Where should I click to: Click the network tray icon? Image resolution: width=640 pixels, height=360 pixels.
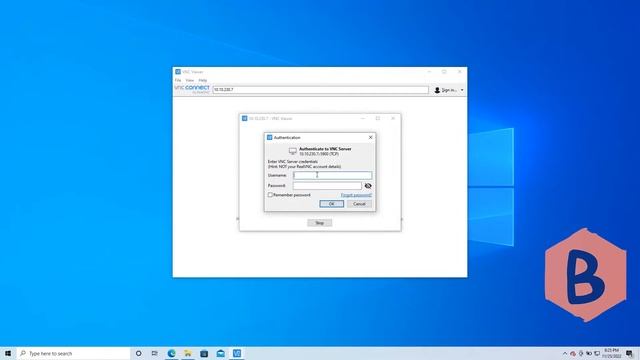[597, 353]
